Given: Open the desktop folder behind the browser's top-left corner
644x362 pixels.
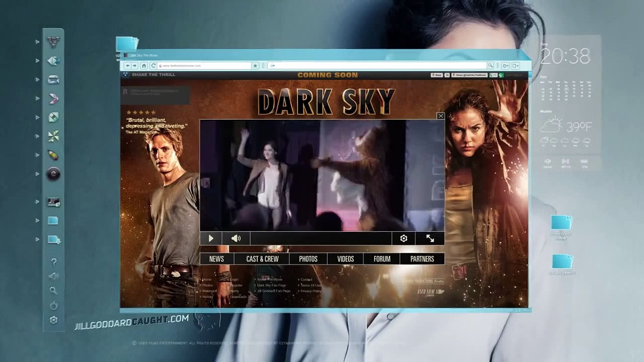Looking at the screenshot, I should (x=126, y=43).
